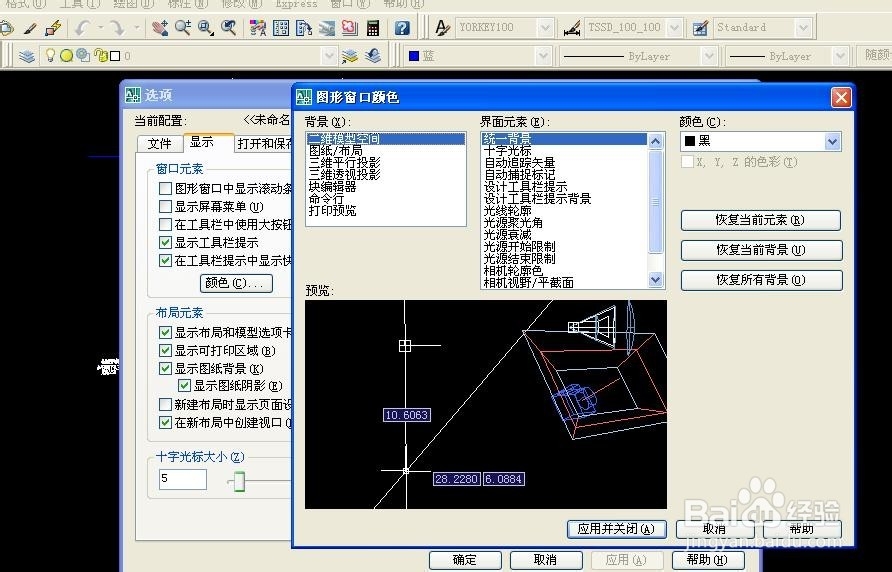892x572 pixels.
Task: Click the Pan hand tool icon
Action: click(160, 27)
